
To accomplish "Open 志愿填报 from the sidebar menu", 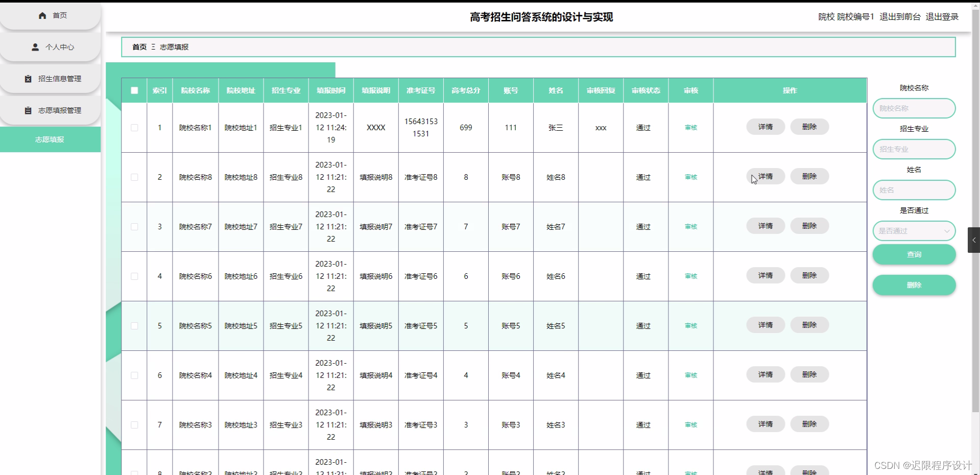I will [50, 139].
